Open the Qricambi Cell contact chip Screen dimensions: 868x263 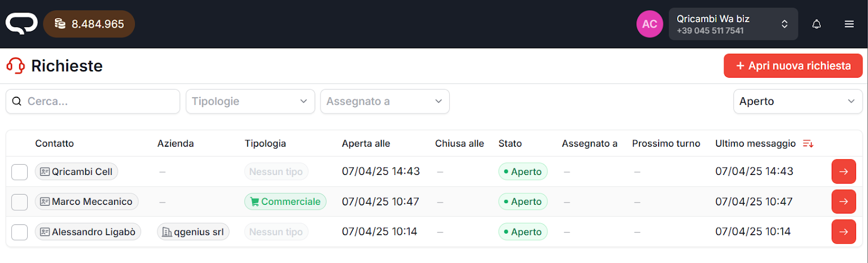pyautogui.click(x=76, y=172)
